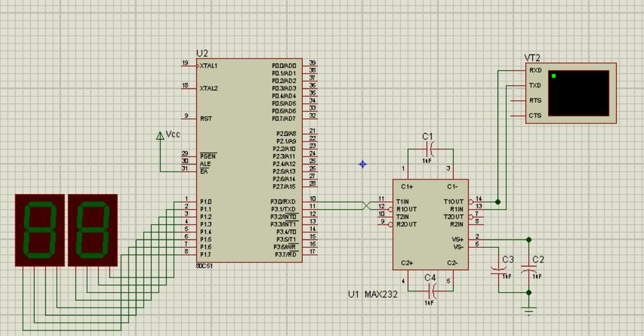Click the T2OUT pin on MAX232

[453, 217]
